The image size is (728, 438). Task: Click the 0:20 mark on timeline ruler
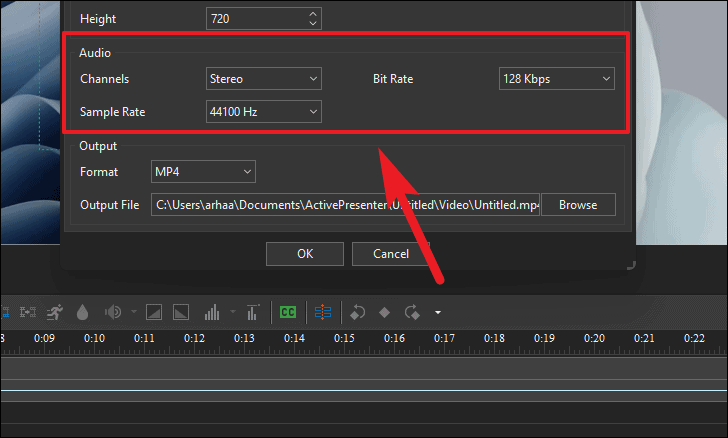(x=594, y=338)
